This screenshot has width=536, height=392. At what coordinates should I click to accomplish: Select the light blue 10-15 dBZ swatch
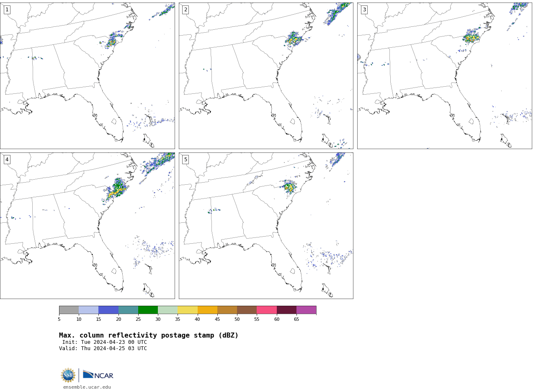88,310
